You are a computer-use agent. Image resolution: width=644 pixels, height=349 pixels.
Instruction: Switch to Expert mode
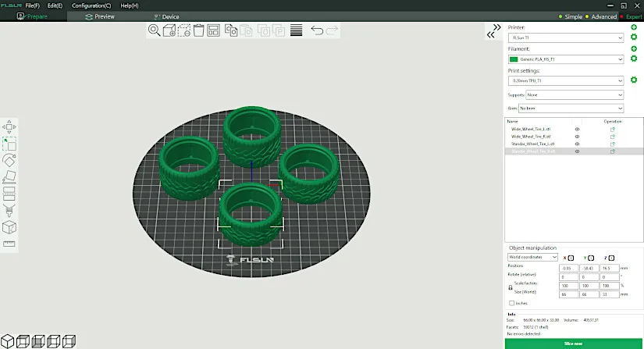click(x=634, y=17)
